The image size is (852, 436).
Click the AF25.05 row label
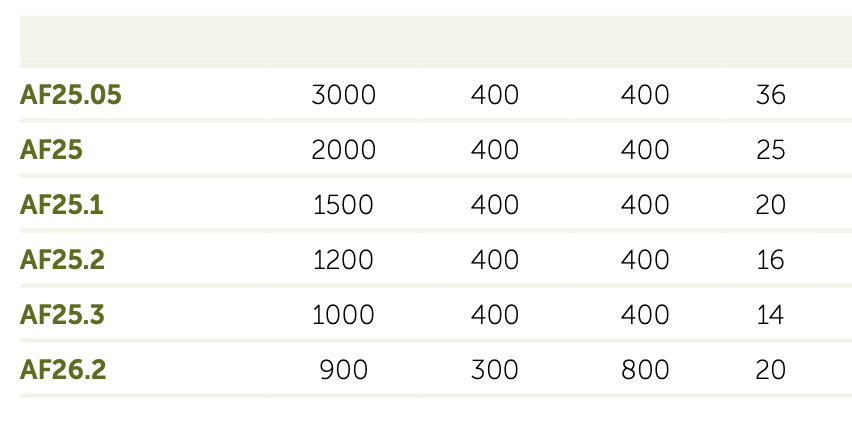pos(71,96)
